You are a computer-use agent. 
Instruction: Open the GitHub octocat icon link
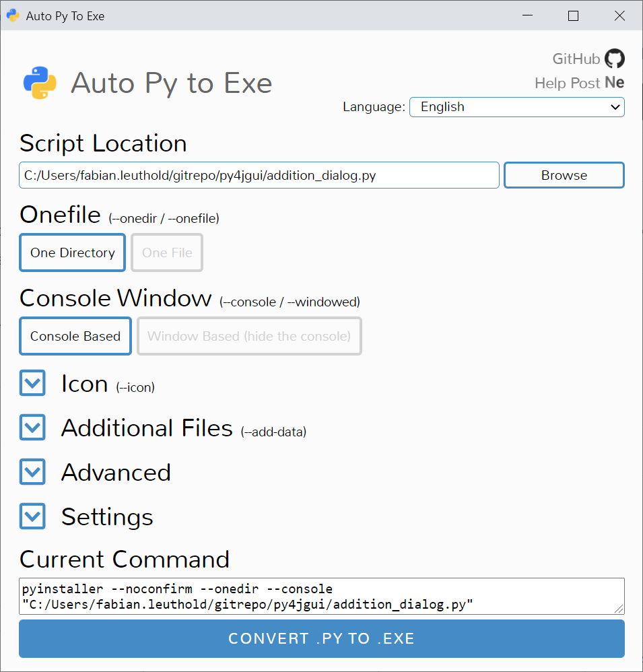click(x=614, y=59)
